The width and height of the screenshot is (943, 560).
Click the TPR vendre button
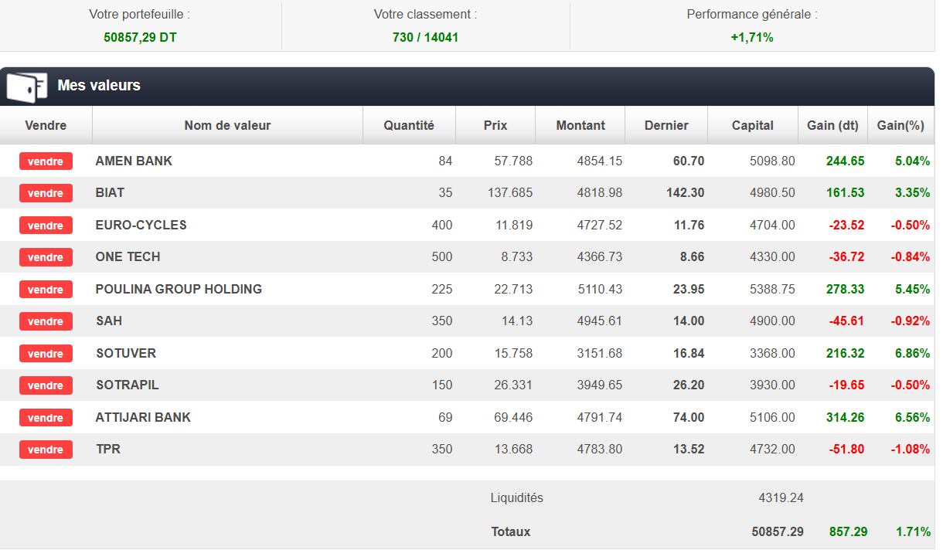tap(46, 450)
